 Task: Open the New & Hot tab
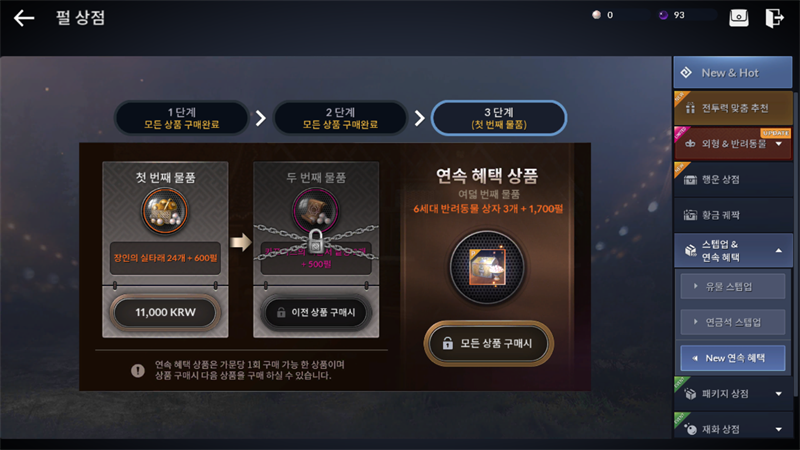click(x=733, y=72)
